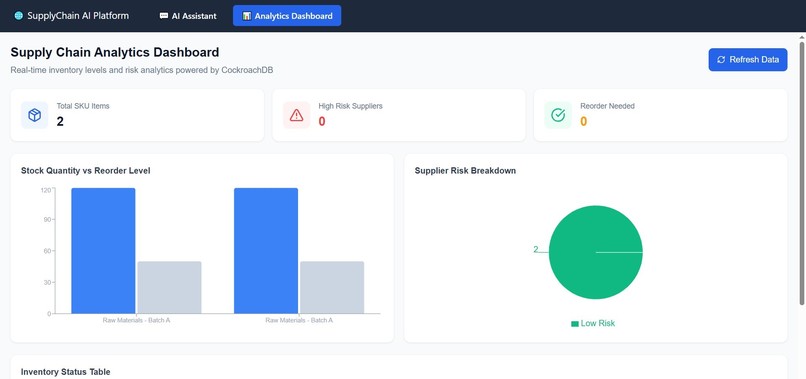Click the Inventory Status Table heading
Screen dimensions: 806x379
pos(66,372)
